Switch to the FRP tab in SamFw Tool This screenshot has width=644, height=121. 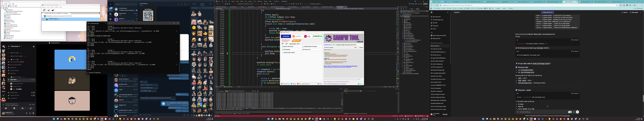287,44
